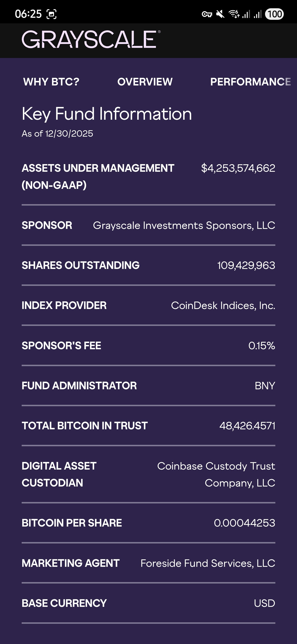Select the Key Fund Information heading

pos(107,114)
